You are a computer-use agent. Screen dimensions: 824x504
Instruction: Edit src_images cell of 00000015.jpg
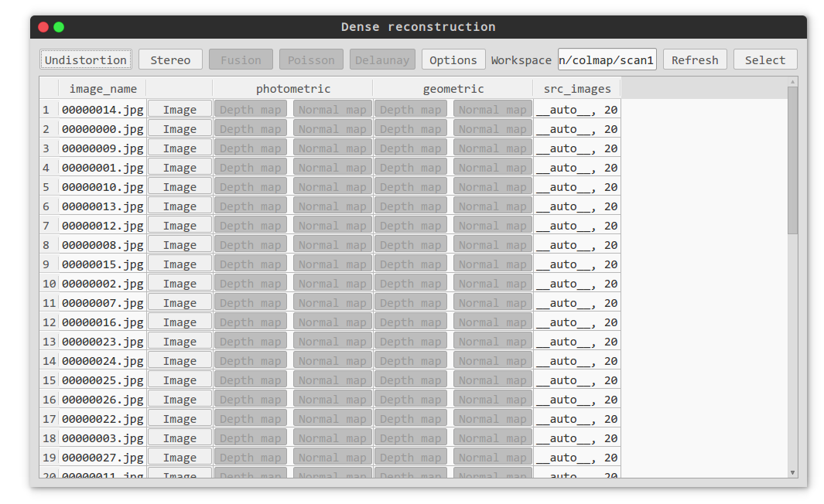point(577,264)
